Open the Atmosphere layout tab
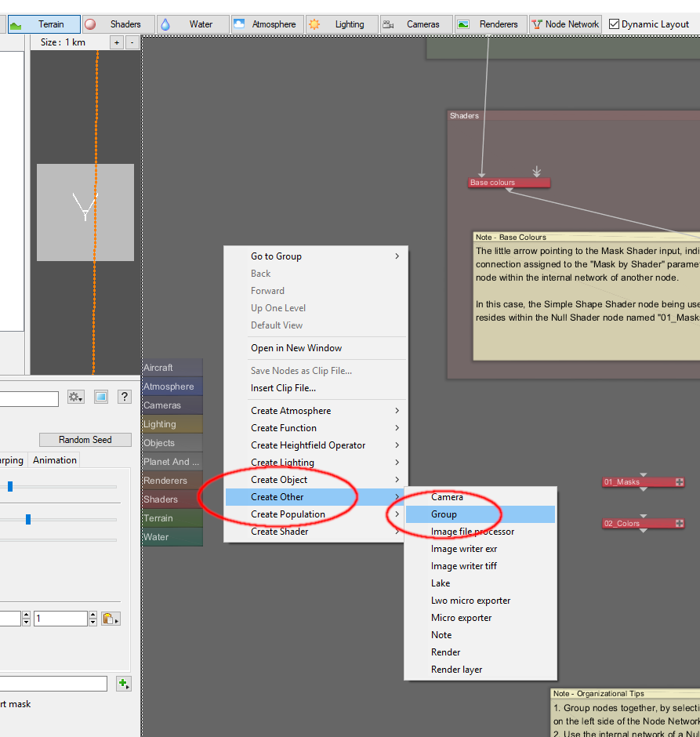Screen dimensions: 700x737 (267, 24)
